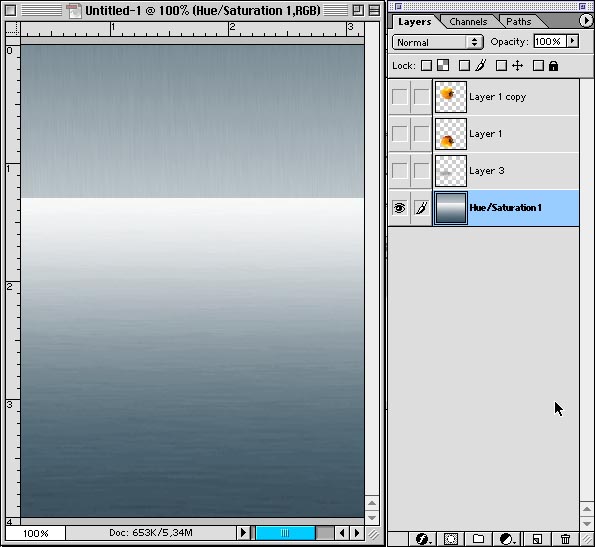Click the transparency checkerboard lock icon

[443, 66]
